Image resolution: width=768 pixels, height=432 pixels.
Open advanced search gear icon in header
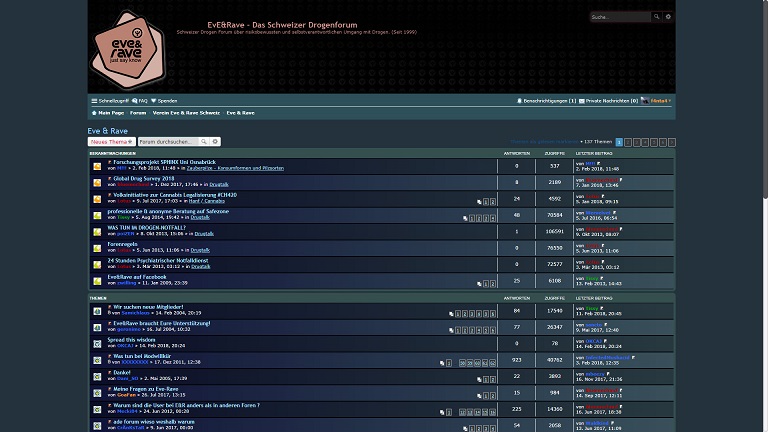point(668,17)
